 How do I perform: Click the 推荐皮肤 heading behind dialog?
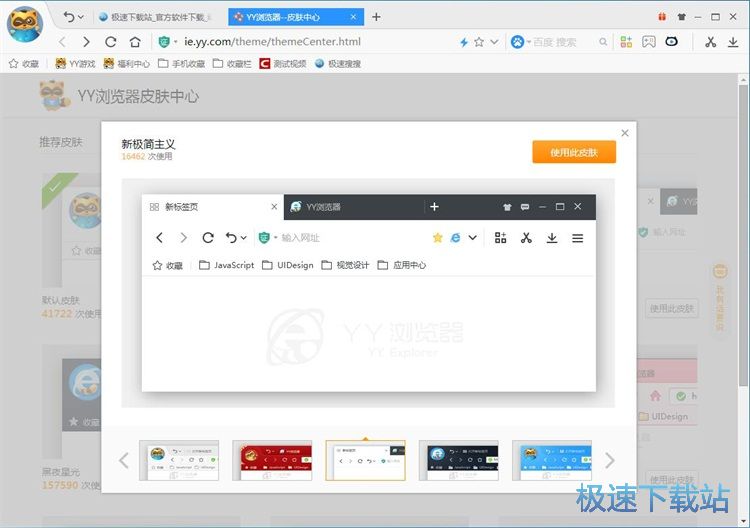61,142
